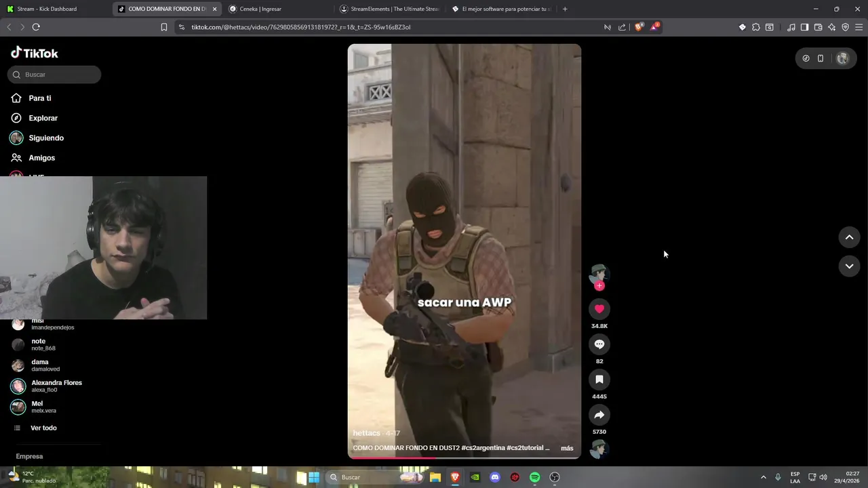868x488 pixels.
Task: Expand the Empresa footer section
Action: tap(29, 456)
